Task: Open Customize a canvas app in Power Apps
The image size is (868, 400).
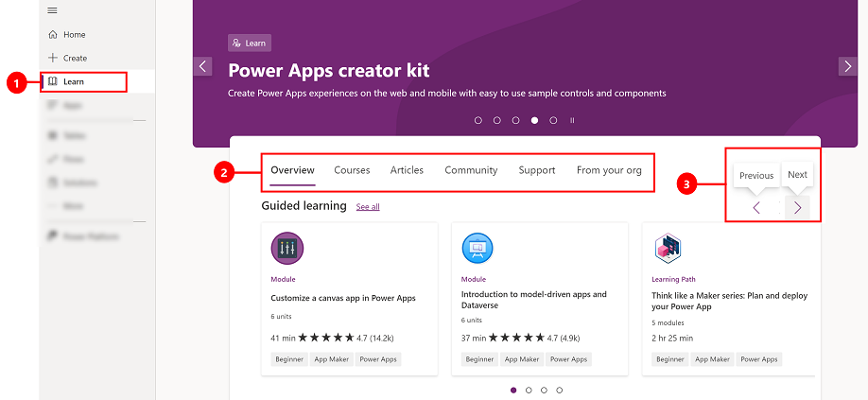Action: [343, 298]
